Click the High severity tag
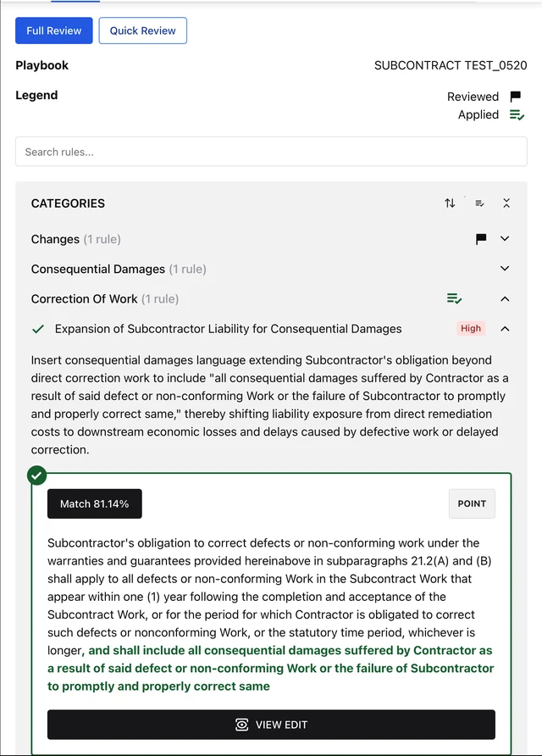Viewport: 542px width, 756px height. 471,328
